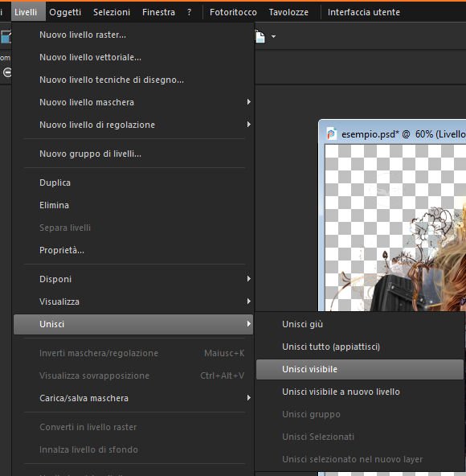Click the PaintShop icon in esempio.psd title bar
This screenshot has width=466, height=476.
pyautogui.click(x=331, y=133)
